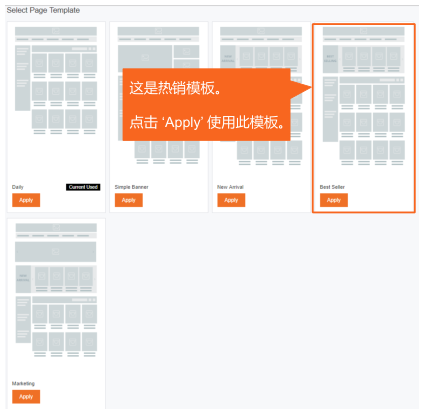Click the Current Used badge
This screenshot has width=425, height=411.
tap(83, 187)
